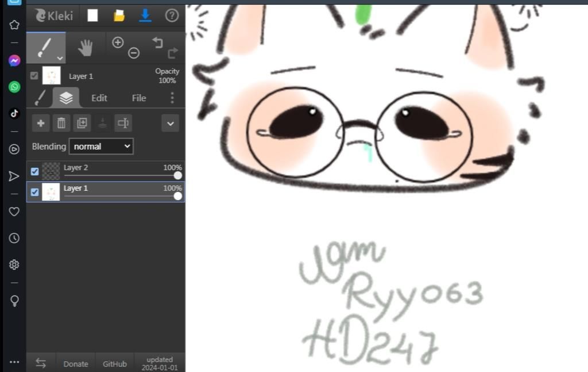Merge layer down
The image size is (588, 372).
pyautogui.click(x=102, y=123)
